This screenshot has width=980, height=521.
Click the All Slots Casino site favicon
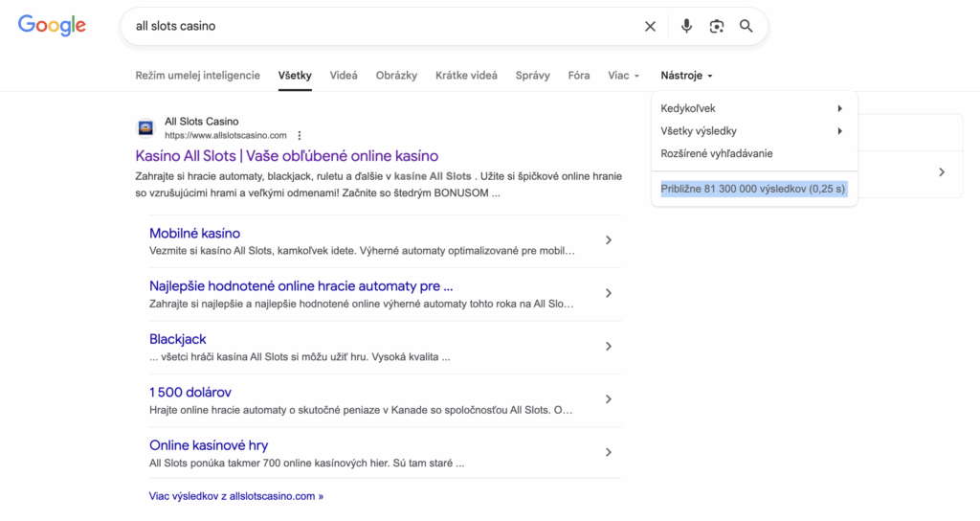[145, 128]
